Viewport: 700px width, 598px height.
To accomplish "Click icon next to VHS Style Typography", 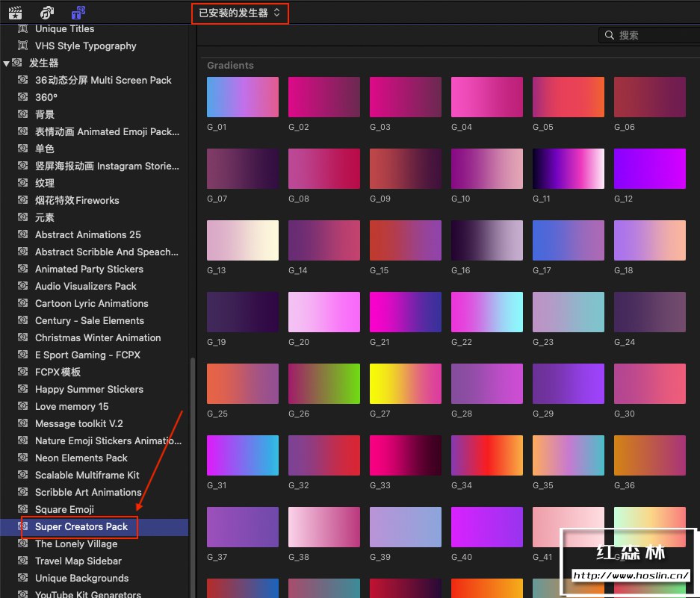I will pyautogui.click(x=23, y=46).
